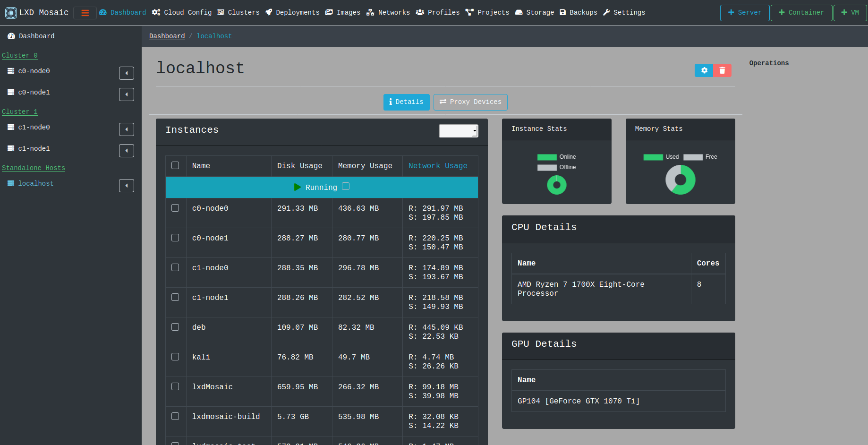
Task: Follow the Dashboard breadcrumb link
Action: point(167,35)
